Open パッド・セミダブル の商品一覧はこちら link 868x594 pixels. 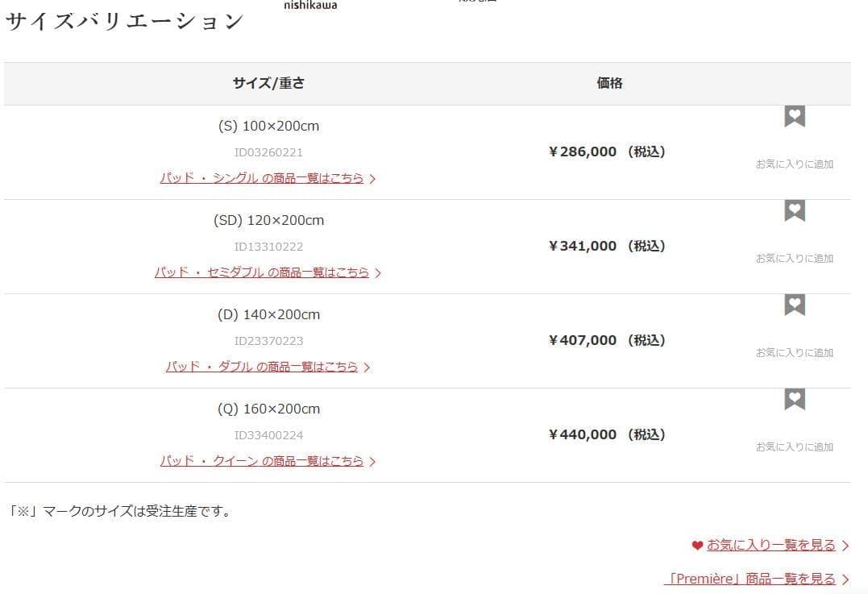(x=262, y=272)
